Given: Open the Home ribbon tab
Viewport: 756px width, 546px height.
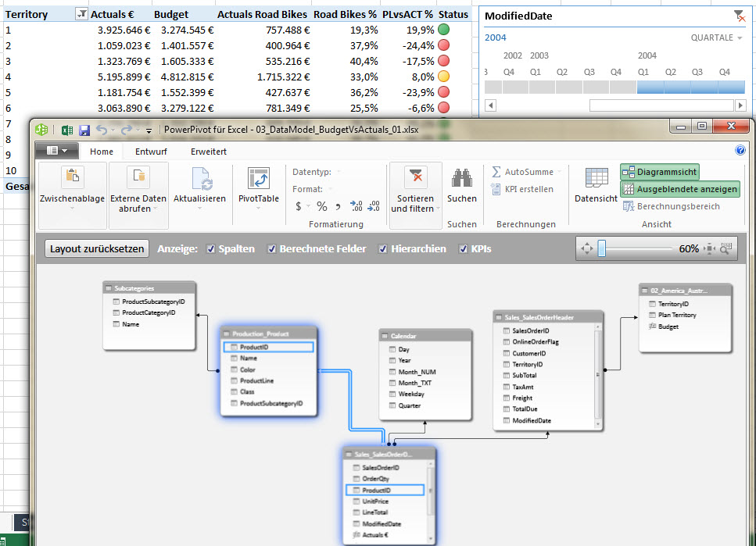Looking at the screenshot, I should [102, 152].
